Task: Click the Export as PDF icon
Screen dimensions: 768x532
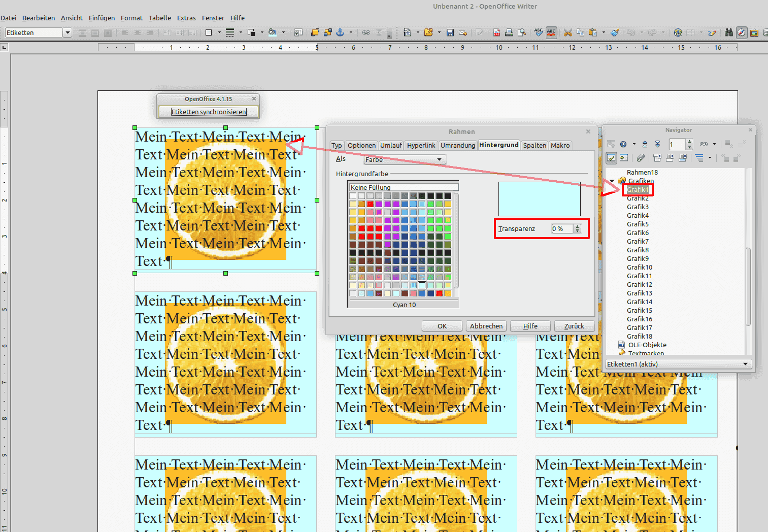Action: [496, 32]
